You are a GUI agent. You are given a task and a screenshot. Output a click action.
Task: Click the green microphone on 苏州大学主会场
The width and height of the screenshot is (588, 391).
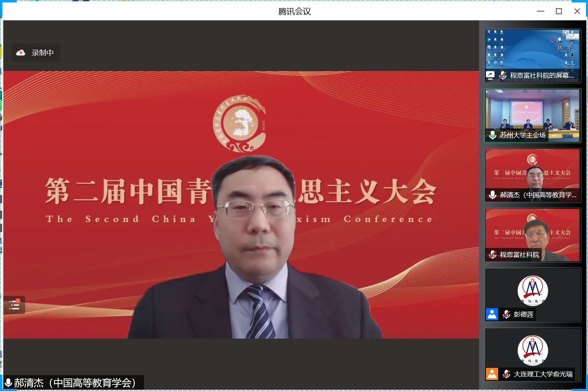pos(492,135)
